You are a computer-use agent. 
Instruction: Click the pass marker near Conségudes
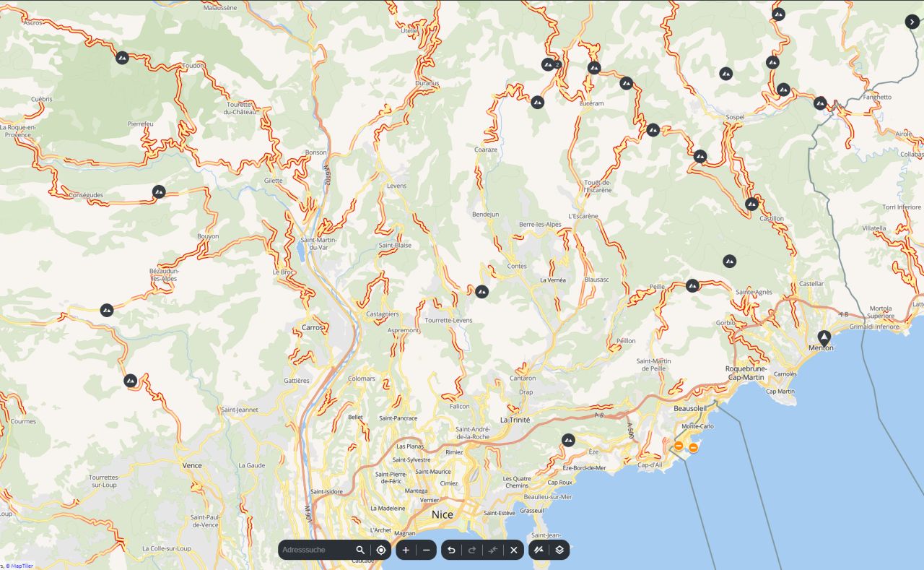pos(159,191)
